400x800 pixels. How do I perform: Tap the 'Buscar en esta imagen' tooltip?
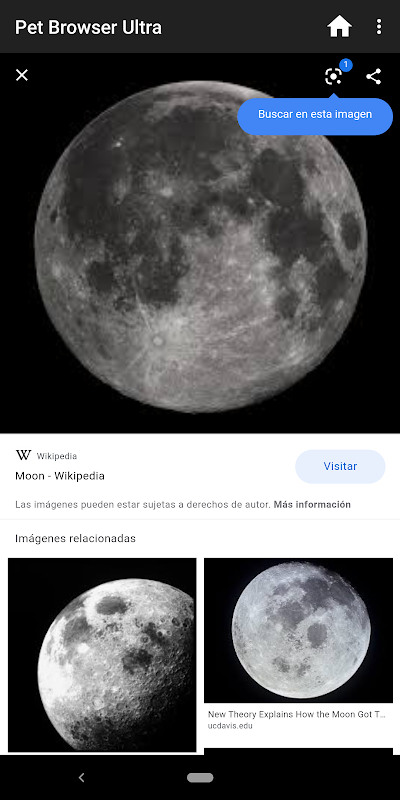315,115
